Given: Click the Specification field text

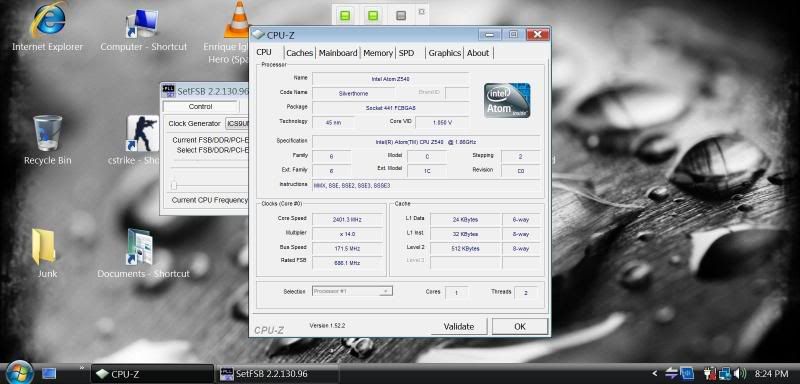Looking at the screenshot, I should (x=426, y=142).
